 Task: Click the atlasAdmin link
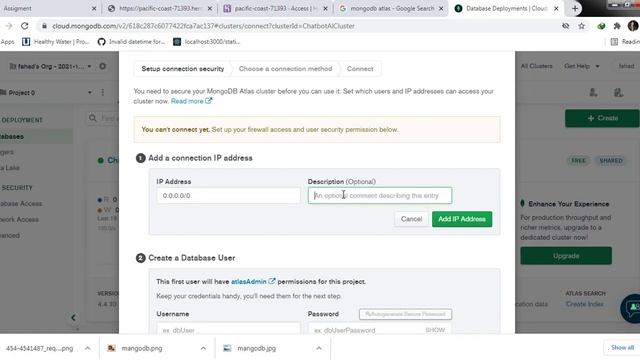pyautogui.click(x=253, y=282)
